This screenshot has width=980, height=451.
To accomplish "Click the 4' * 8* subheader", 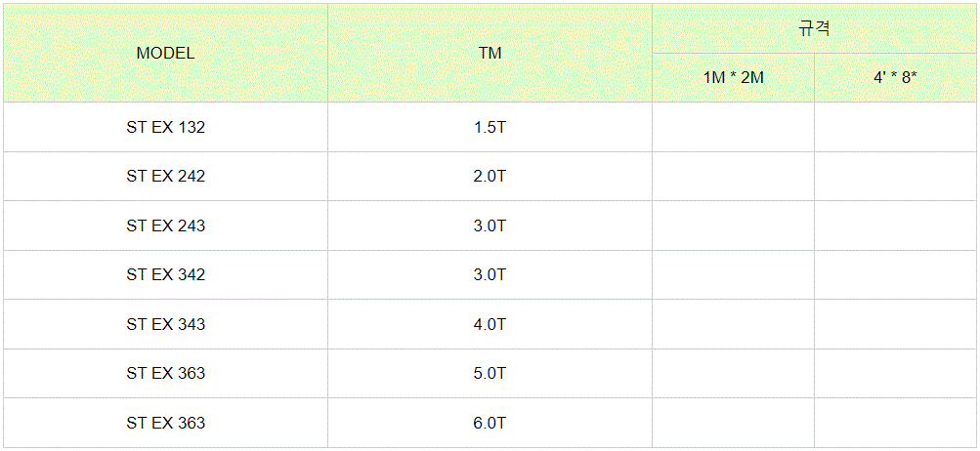I will pyautogui.click(x=896, y=78).
